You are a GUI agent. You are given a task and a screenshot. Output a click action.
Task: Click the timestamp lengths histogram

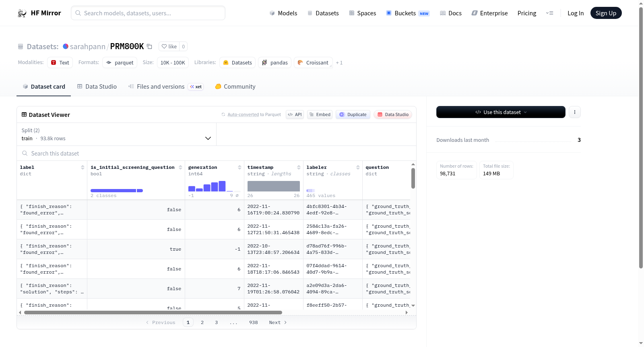pyautogui.click(x=274, y=186)
